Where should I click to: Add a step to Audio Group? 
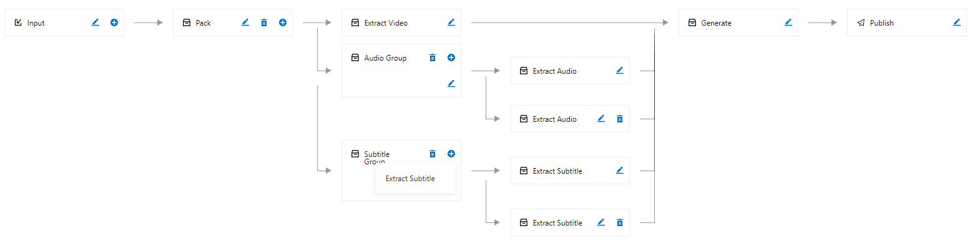(451, 57)
